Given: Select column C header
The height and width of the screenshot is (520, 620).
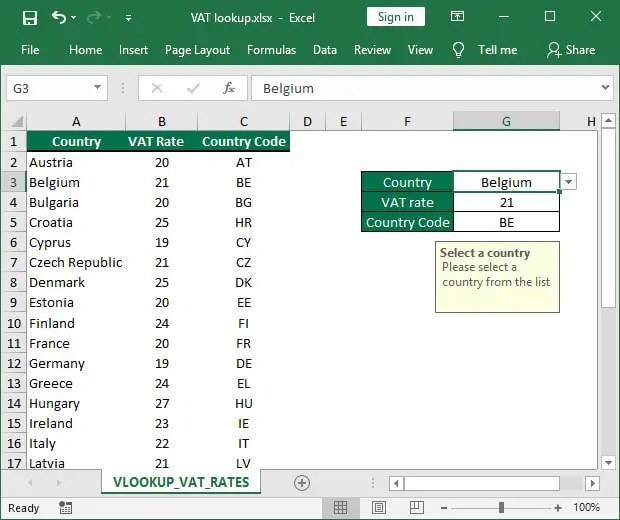Looking at the screenshot, I should click(244, 121).
